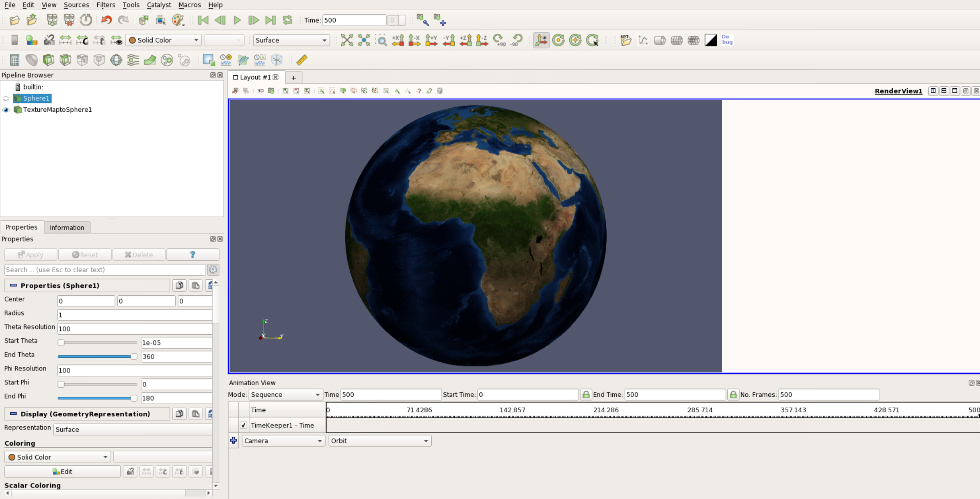Rotate view 90 degrees counterclockwise

click(x=517, y=40)
